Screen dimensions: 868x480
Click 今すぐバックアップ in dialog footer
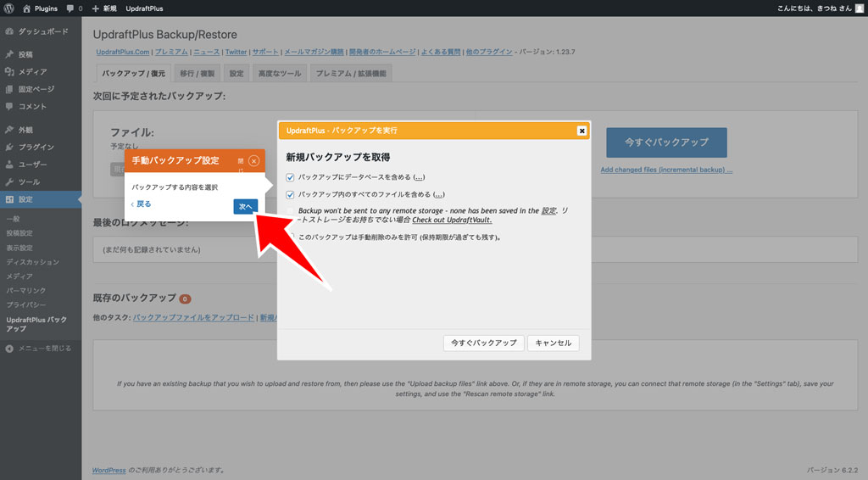point(483,343)
